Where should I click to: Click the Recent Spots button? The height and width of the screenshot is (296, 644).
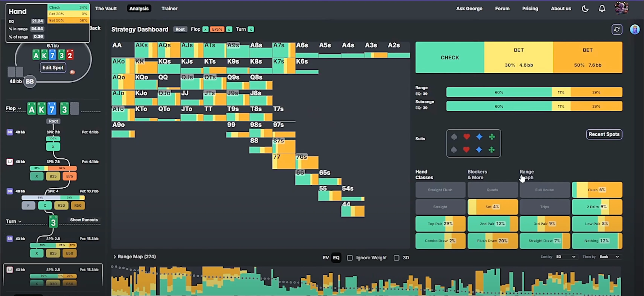pos(604,134)
